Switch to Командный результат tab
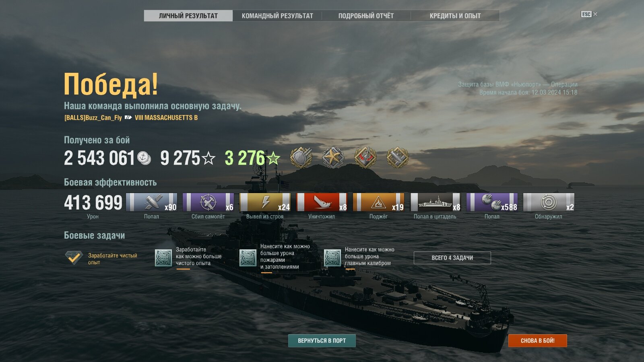This screenshot has height=362, width=644. (x=277, y=16)
